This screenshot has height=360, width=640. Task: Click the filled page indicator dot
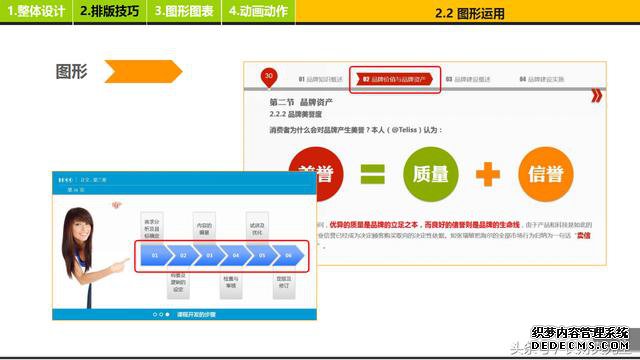tap(167, 314)
